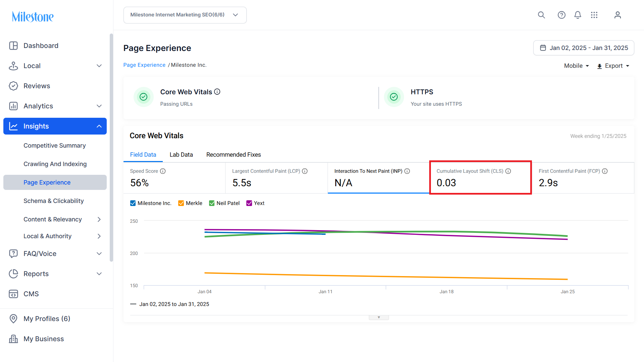644x362 pixels.
Task: Click the Core Web Vitals info icon
Action: point(217,92)
